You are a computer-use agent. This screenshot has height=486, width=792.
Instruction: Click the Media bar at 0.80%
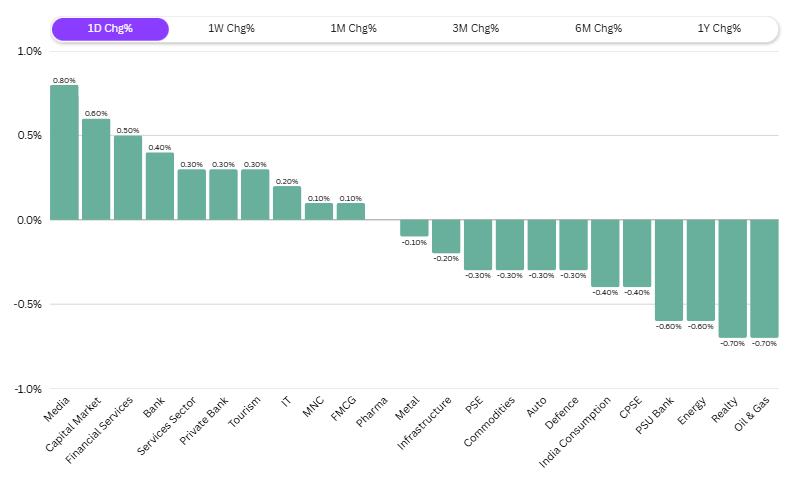pos(64,152)
